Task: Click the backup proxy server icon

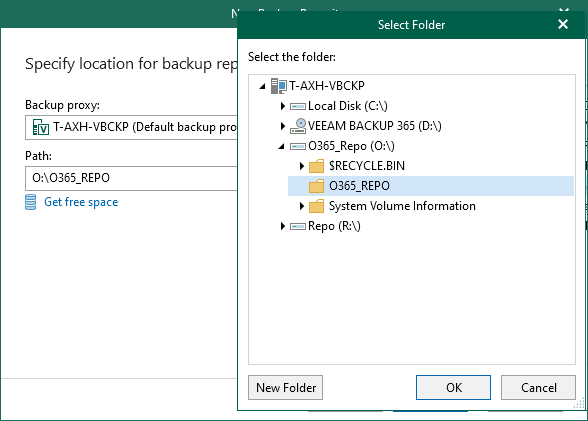Action: 40,127
